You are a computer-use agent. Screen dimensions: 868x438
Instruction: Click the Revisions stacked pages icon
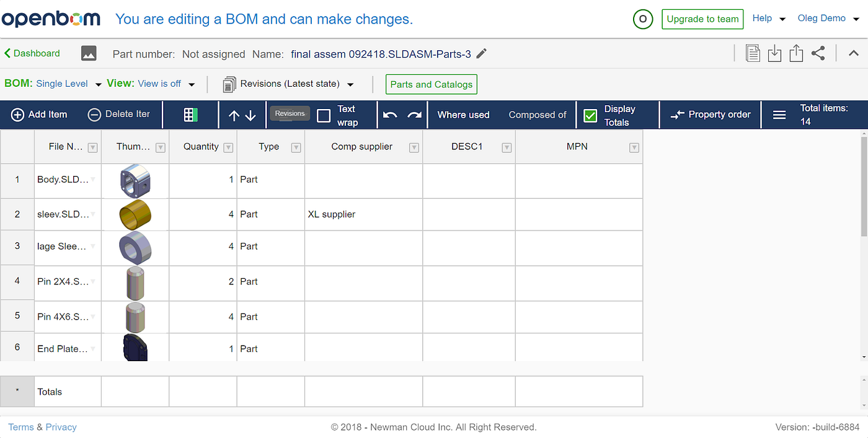coord(229,84)
